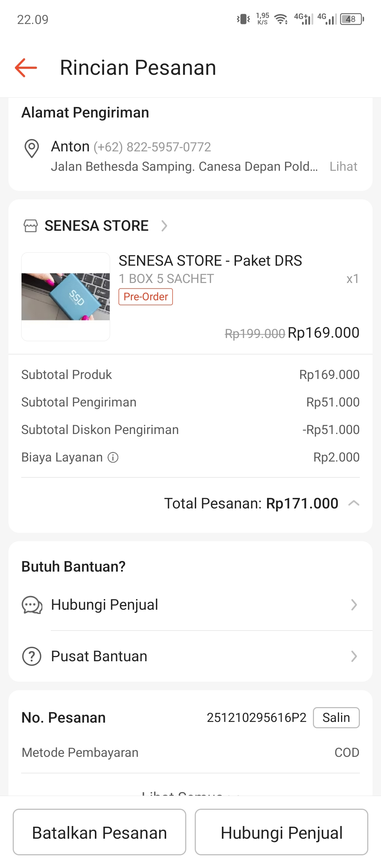Tap the location pin icon

pos(31,148)
